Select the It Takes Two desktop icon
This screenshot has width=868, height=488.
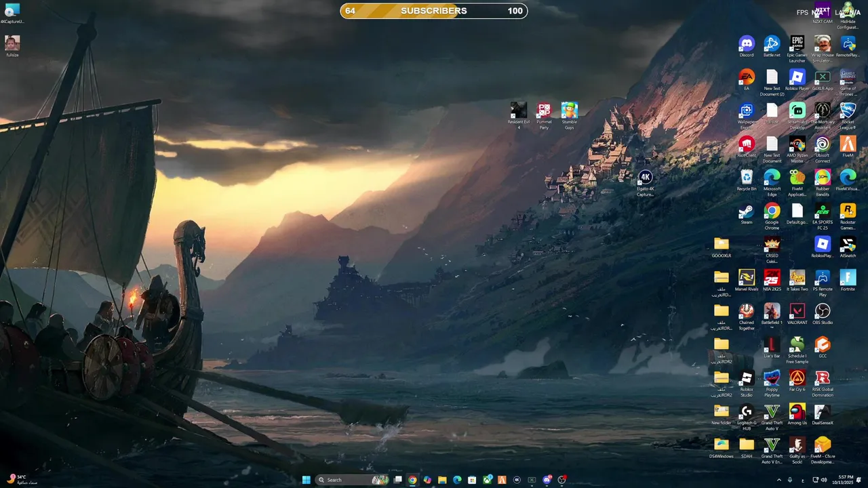tap(797, 281)
